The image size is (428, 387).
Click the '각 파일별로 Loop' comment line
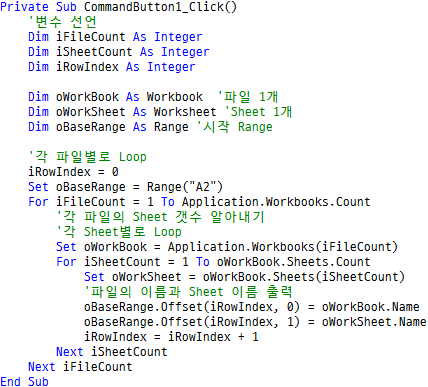tap(87, 157)
